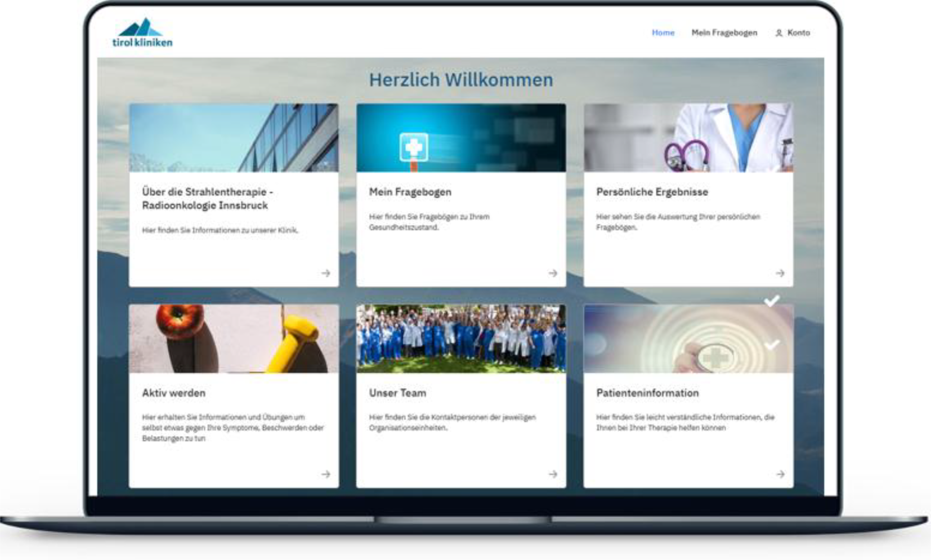The image size is (931, 560).
Task: Click the Aktiv werden description about Übungen
Action: pos(233,428)
